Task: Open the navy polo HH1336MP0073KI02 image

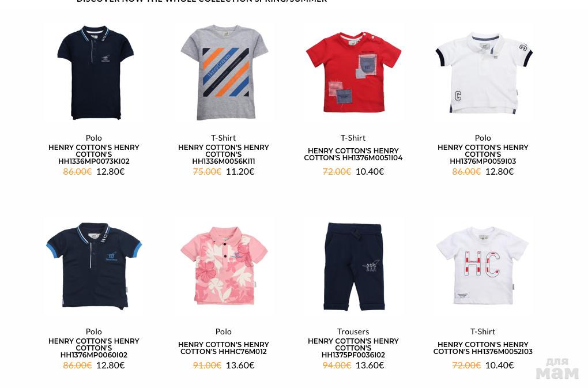Action: (95, 72)
